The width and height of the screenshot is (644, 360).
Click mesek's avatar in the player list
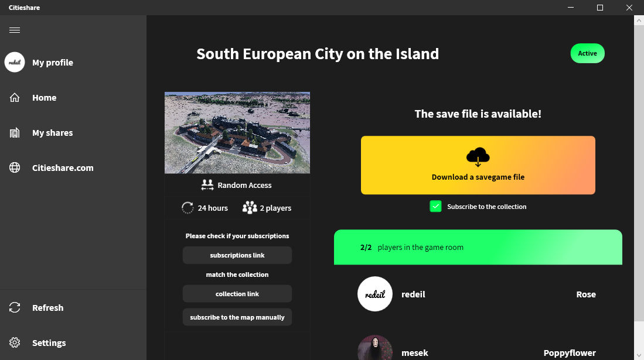(x=375, y=348)
